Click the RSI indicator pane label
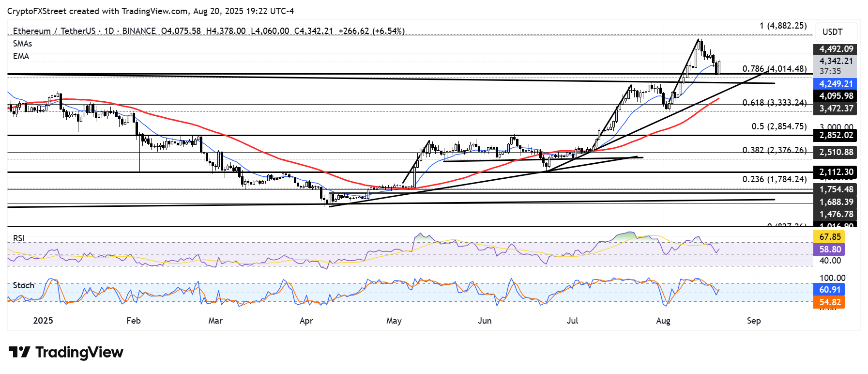The width and height of the screenshot is (868, 374). [x=19, y=238]
